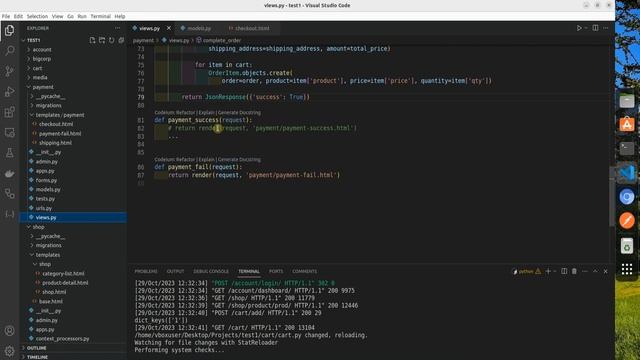Add a new terminal

[548, 271]
